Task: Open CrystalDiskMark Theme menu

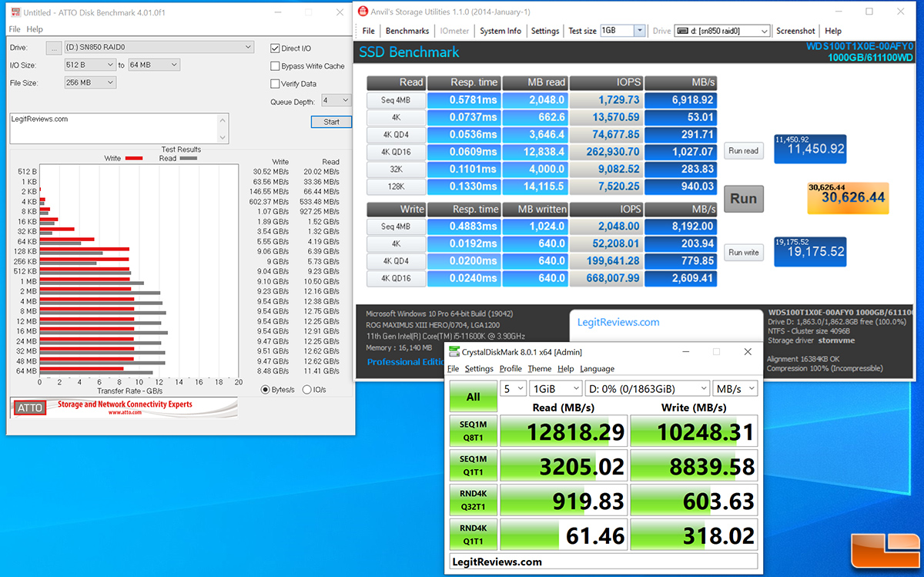Action: [x=539, y=369]
